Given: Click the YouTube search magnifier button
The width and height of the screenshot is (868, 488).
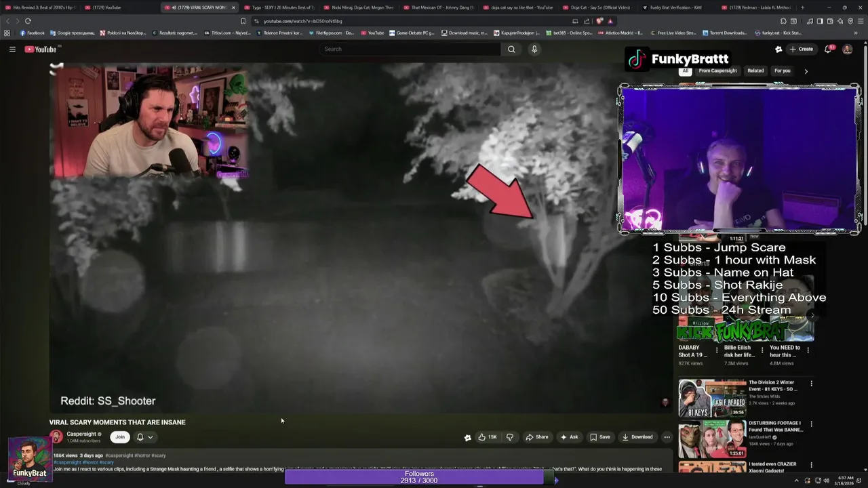Looking at the screenshot, I should click(511, 49).
